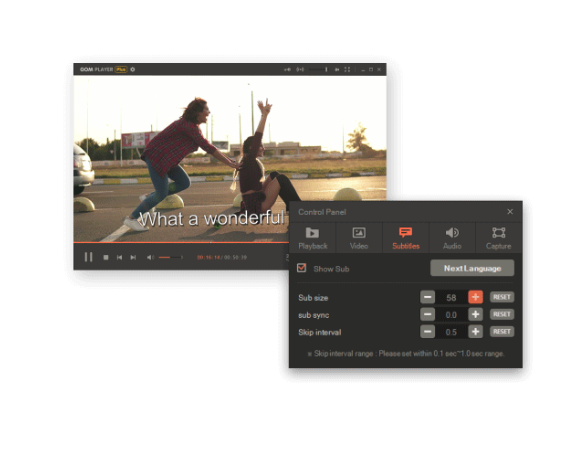Close the GOM Player window

click(x=379, y=69)
